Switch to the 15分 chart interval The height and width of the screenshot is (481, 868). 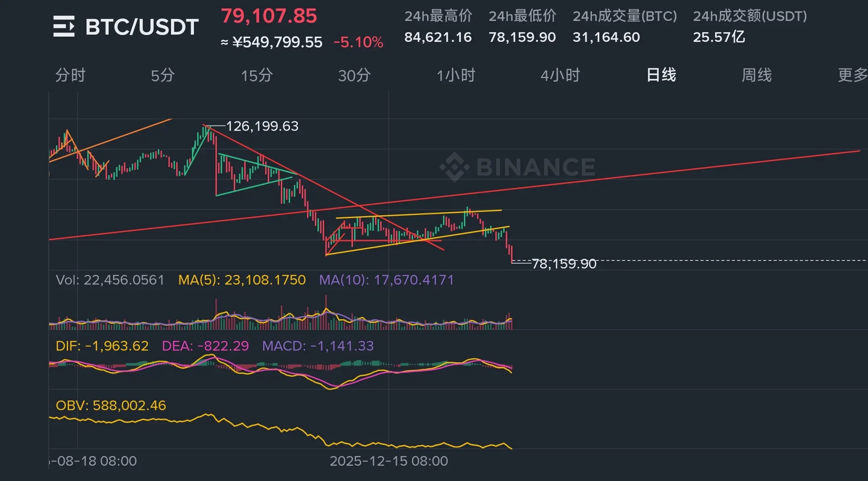pos(257,75)
